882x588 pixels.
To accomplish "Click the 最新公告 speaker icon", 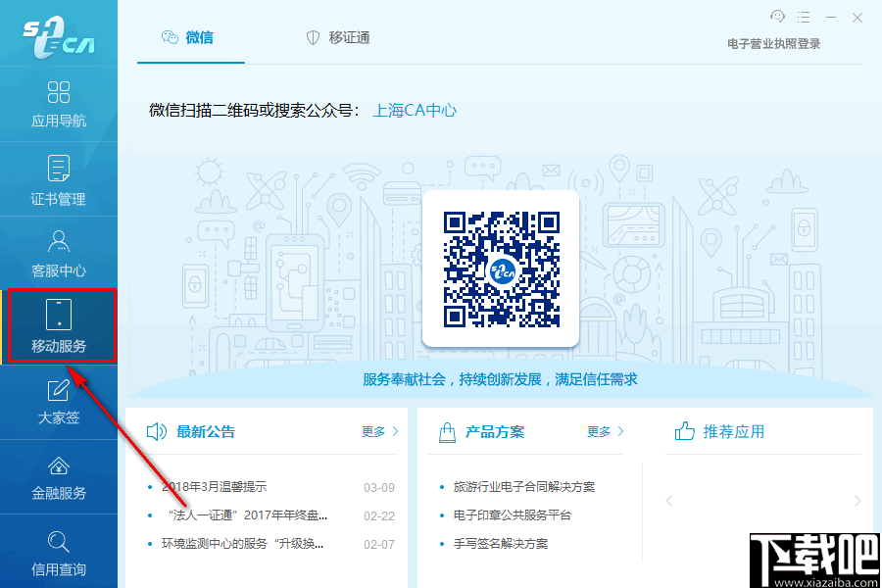I will tap(157, 431).
